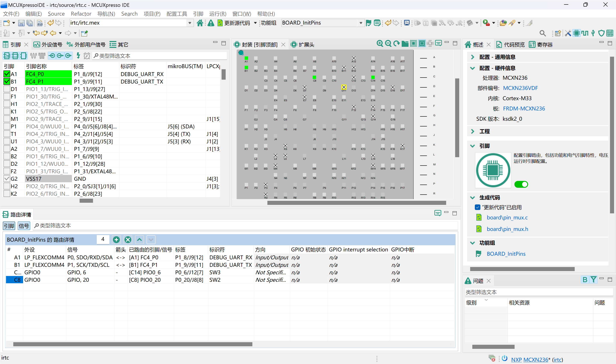Rotate the package view
Image resolution: width=616 pixels, height=364 pixels.
[x=397, y=44]
